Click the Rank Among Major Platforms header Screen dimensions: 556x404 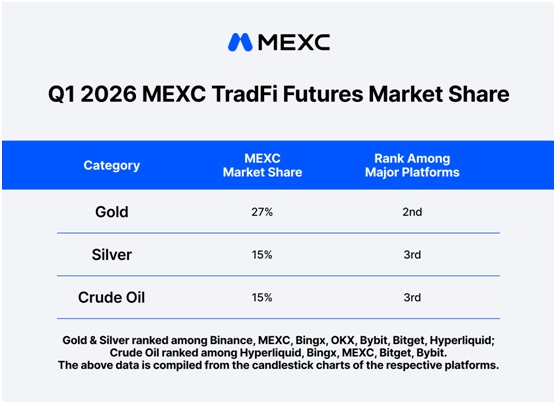point(412,165)
